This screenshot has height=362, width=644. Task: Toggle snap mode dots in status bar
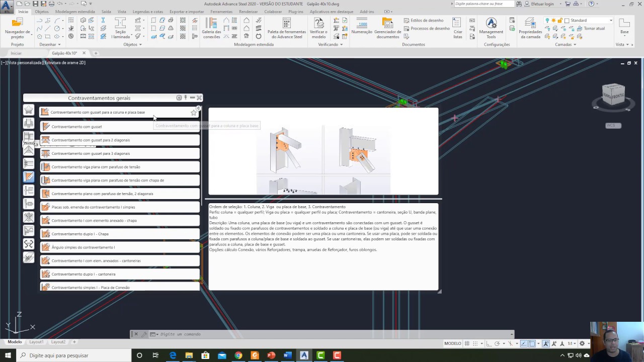475,343
